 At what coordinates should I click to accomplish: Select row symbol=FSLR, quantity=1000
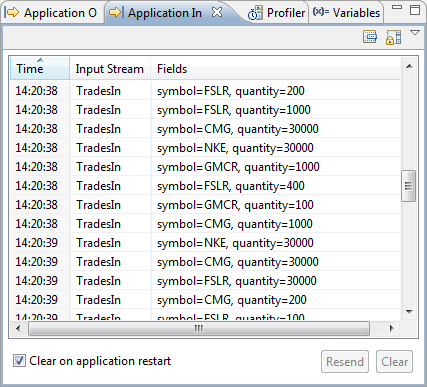coord(205,110)
